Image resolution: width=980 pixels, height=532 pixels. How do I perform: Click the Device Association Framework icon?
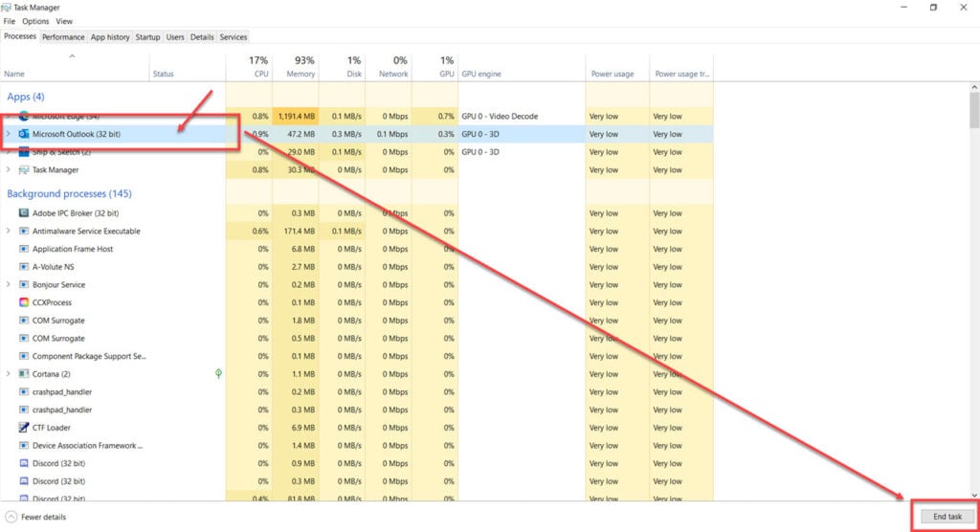click(24, 446)
